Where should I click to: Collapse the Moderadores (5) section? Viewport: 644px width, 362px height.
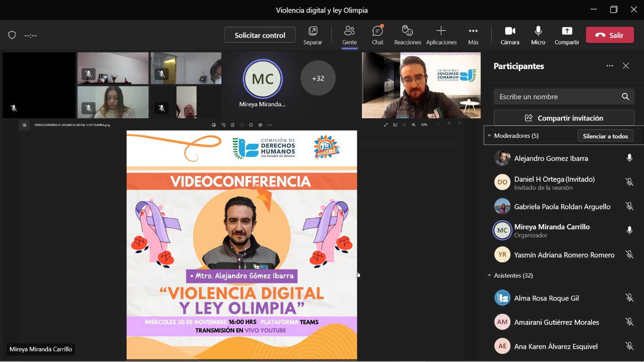(489, 136)
